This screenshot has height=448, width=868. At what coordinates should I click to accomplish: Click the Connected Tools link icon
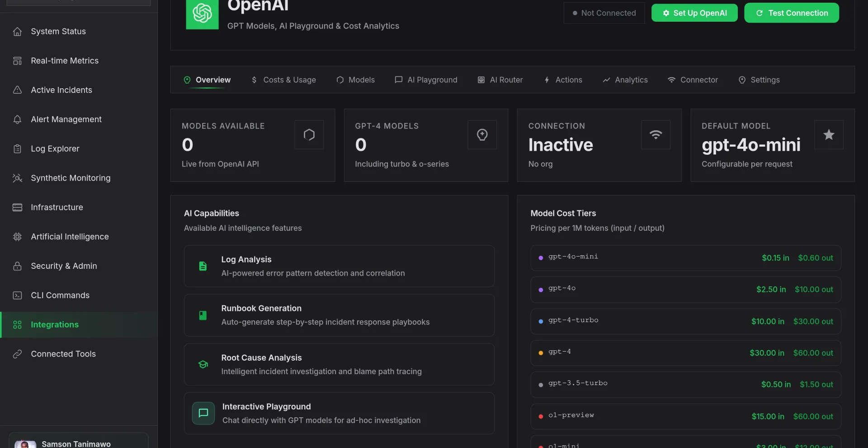tap(17, 354)
